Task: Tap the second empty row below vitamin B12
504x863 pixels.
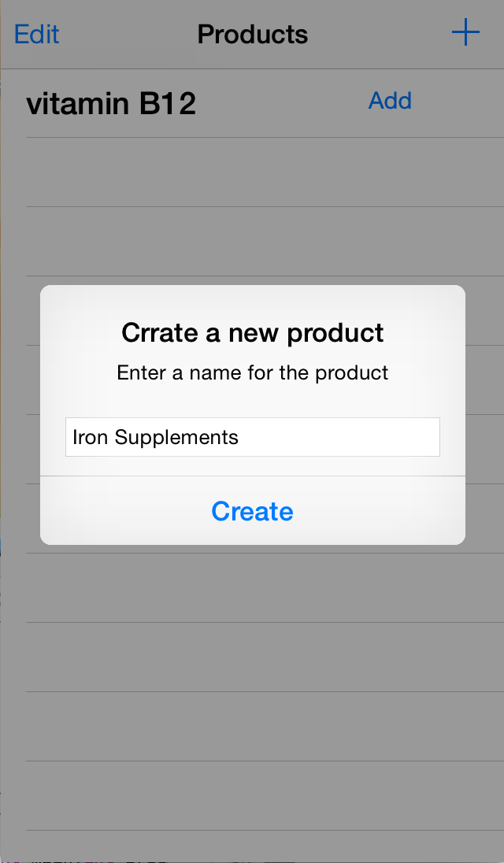Action: tap(252, 242)
